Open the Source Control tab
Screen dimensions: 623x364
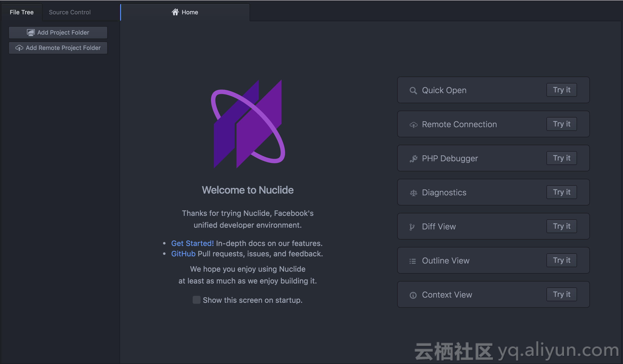[x=70, y=12]
